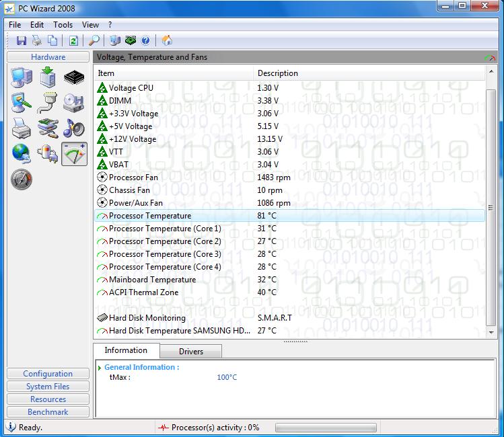This screenshot has height=437, width=504.
Task: Select the +3.3V Voltage row
Action: tap(289, 114)
